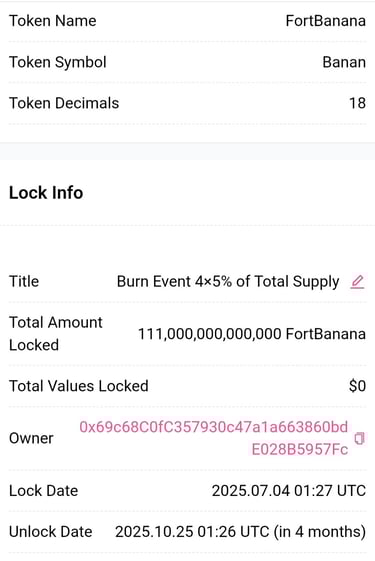Click the Token Decimals label
The height and width of the screenshot is (561, 375).
[x=64, y=103]
